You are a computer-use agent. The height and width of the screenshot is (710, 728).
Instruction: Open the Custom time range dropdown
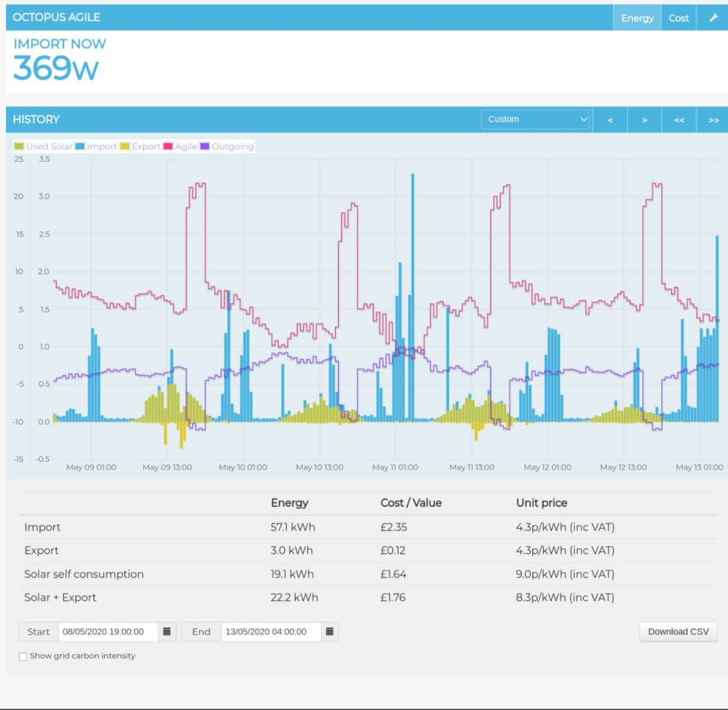point(535,119)
